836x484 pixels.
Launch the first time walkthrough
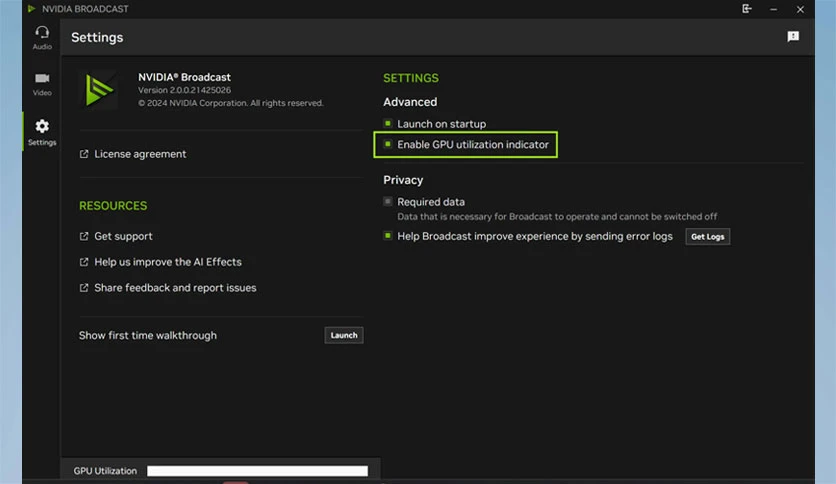coord(344,335)
